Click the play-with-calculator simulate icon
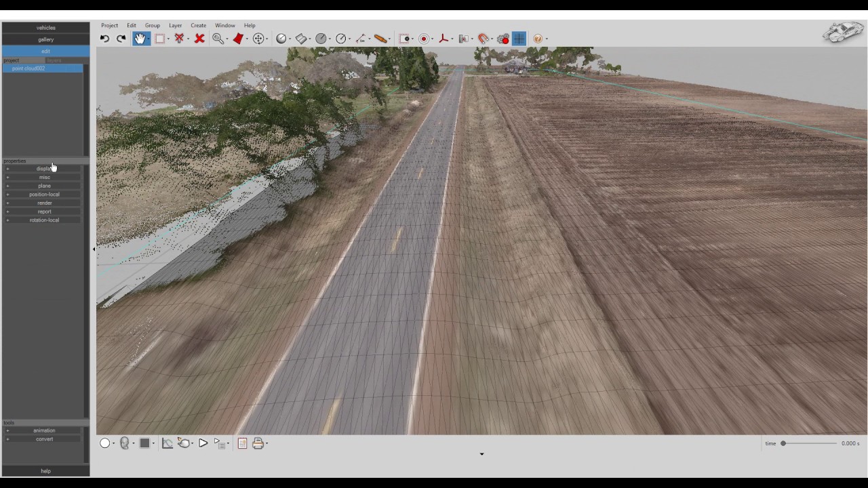The image size is (868, 488). coord(220,443)
